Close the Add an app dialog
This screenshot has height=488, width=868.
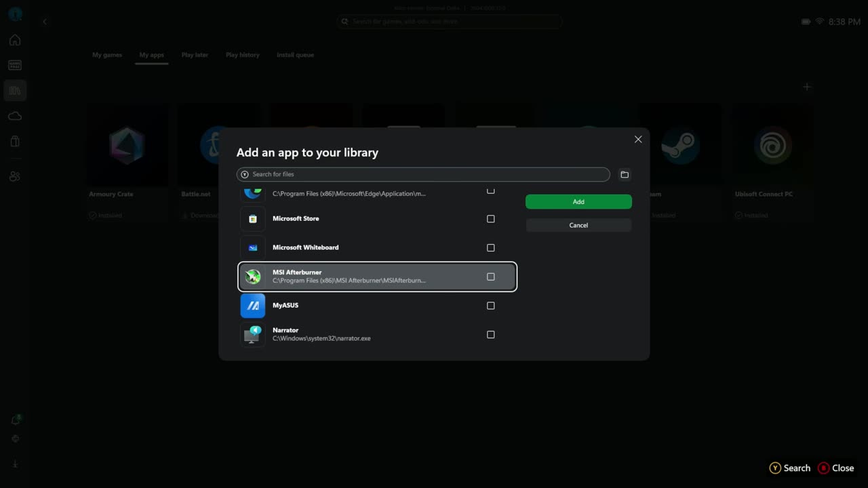(638, 139)
